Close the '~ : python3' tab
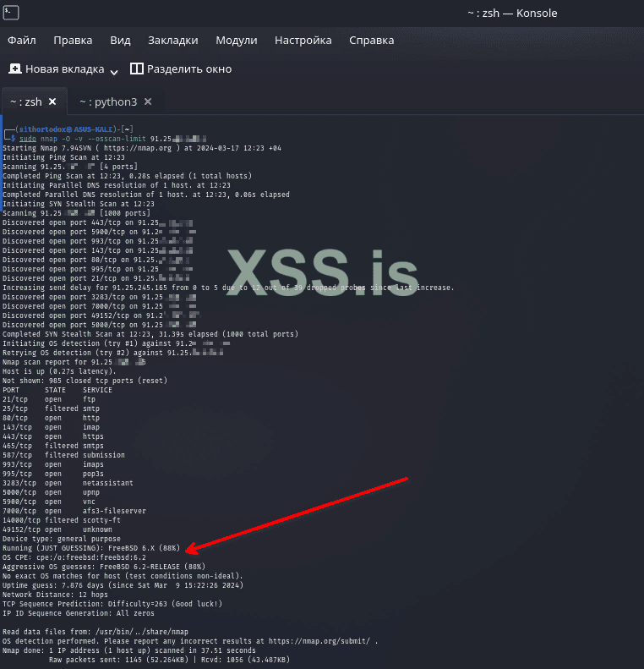The width and height of the screenshot is (644, 669). (148, 101)
